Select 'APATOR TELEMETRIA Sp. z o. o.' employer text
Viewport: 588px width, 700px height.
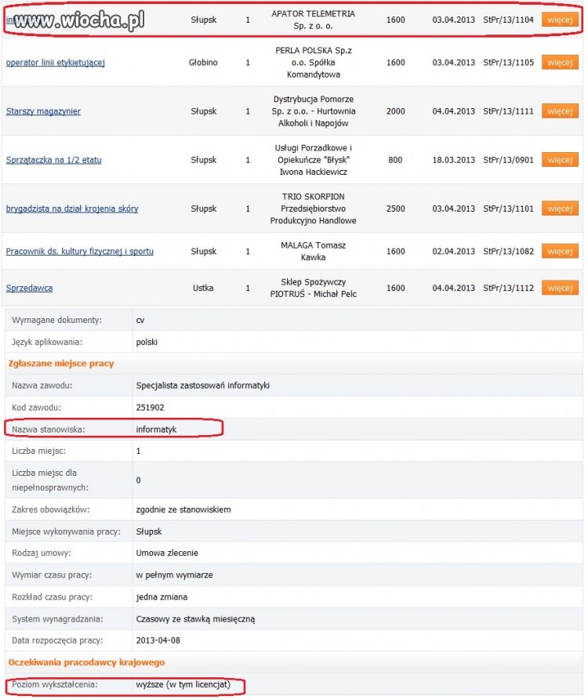tap(313, 20)
